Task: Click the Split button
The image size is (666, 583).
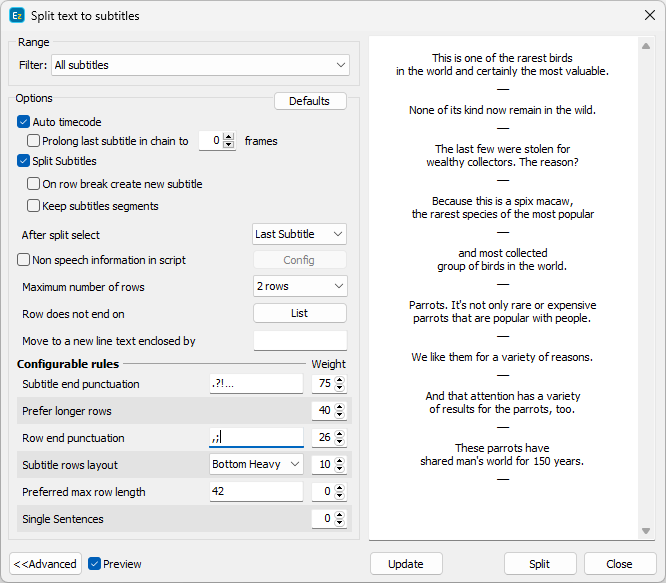Action: pos(540,564)
